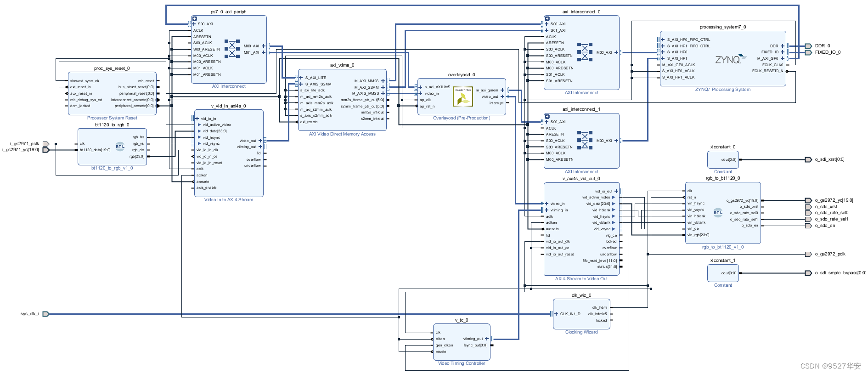Click the AXI4-Stream to Video Out label
The image size is (868, 374).
581,279
